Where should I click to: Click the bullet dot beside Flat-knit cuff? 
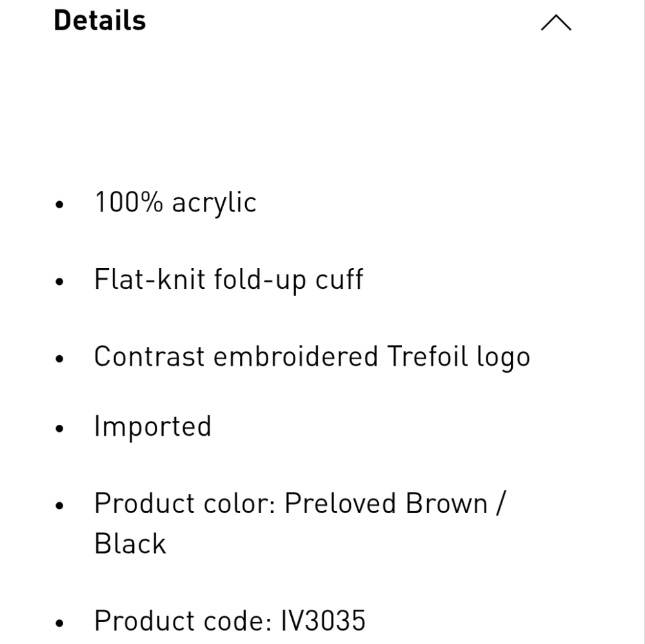tap(59, 281)
